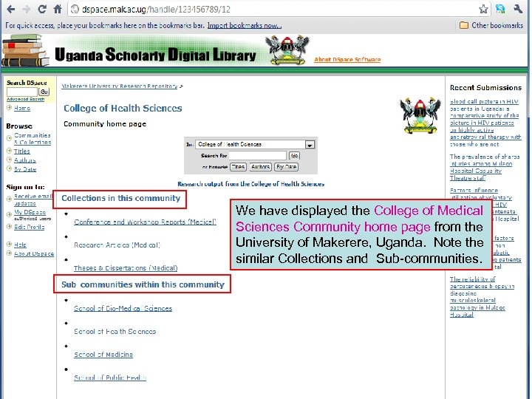Click Go button beside Search For
This screenshot has height=399, width=532.
(x=294, y=155)
